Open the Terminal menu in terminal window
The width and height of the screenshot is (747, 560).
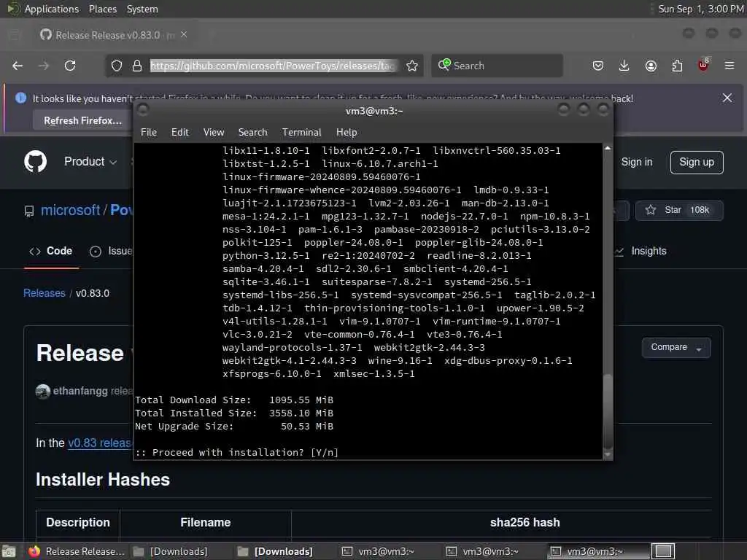[x=301, y=133]
